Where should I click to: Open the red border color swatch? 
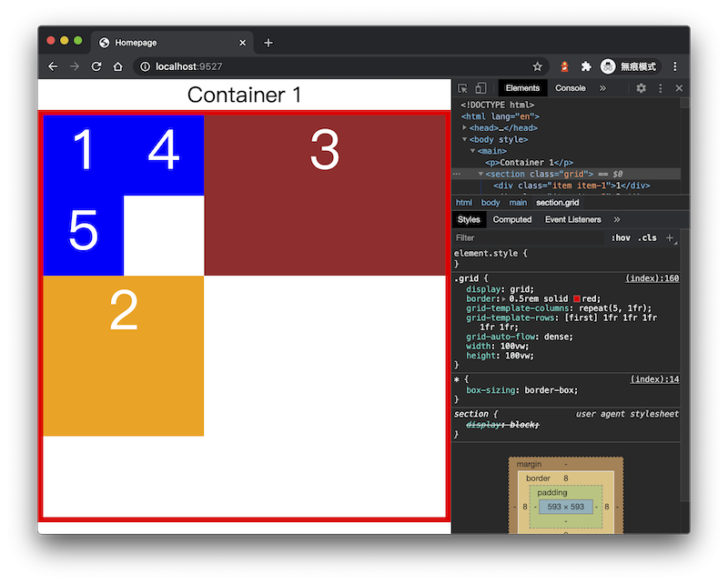click(577, 299)
